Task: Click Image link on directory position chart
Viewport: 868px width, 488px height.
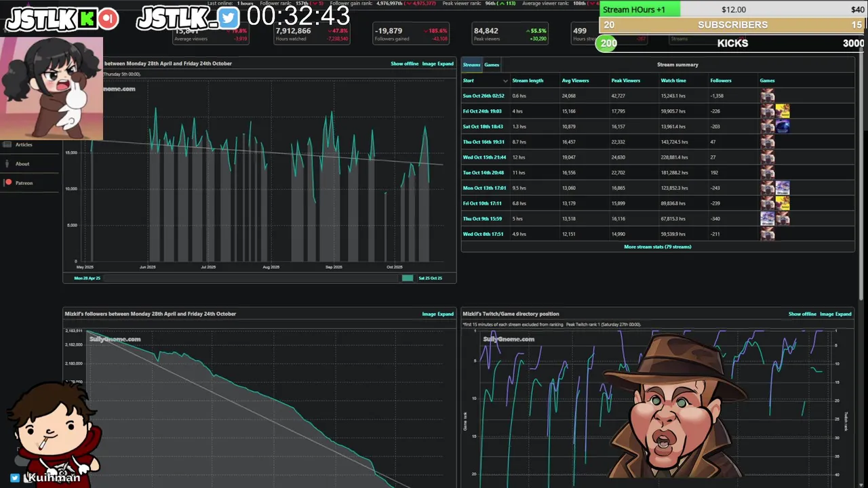Action: 827,314
